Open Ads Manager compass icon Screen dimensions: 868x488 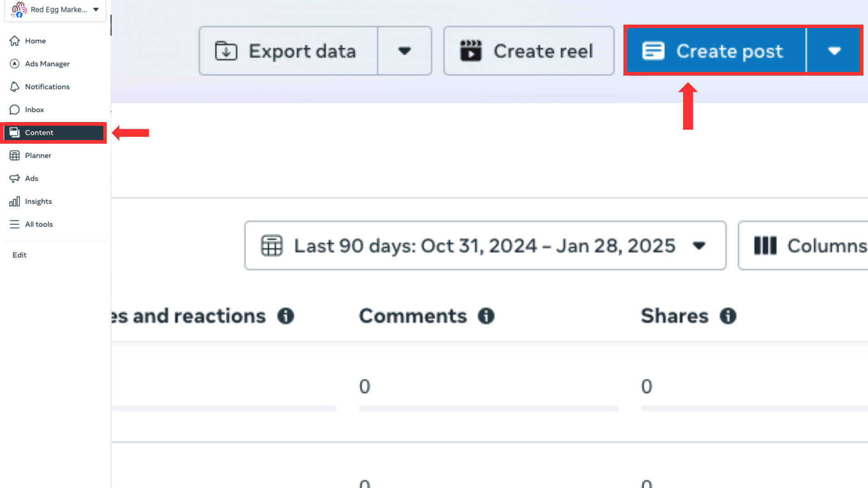(14, 64)
